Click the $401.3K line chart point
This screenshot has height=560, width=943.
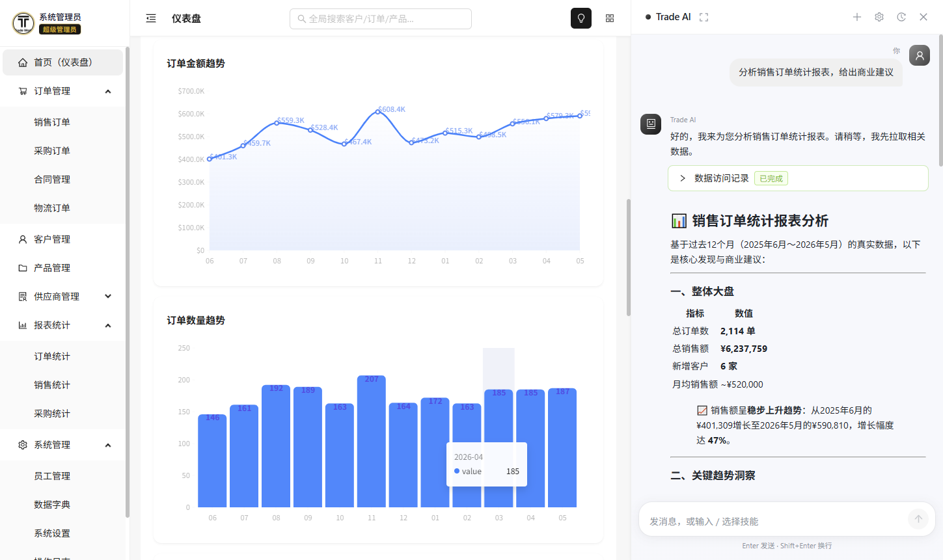(x=210, y=159)
